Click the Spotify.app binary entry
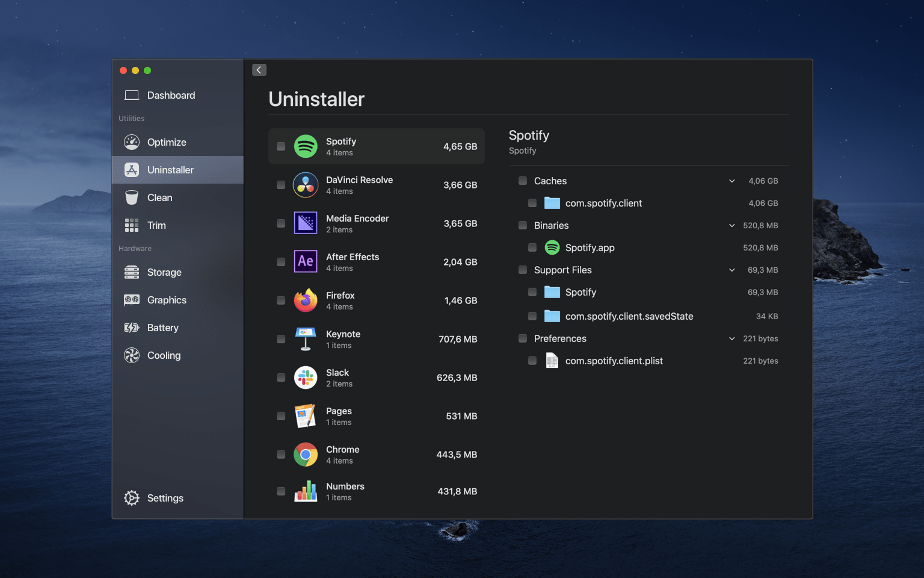 click(x=590, y=247)
